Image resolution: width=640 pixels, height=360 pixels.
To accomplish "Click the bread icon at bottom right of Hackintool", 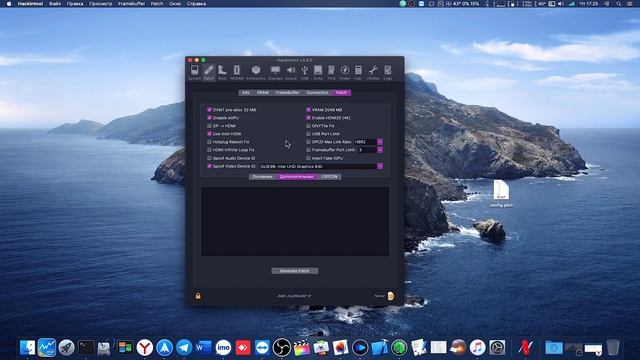I will pos(391,296).
